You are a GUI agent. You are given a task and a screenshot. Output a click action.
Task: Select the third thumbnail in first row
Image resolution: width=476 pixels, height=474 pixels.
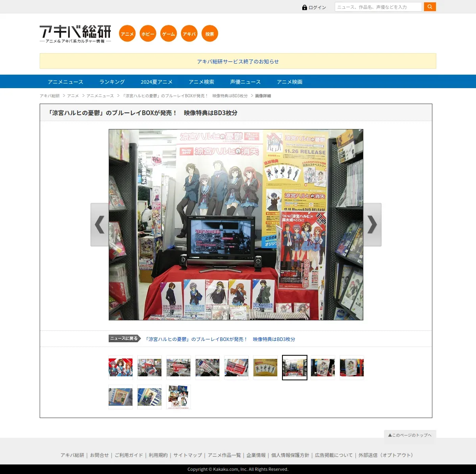178,368
